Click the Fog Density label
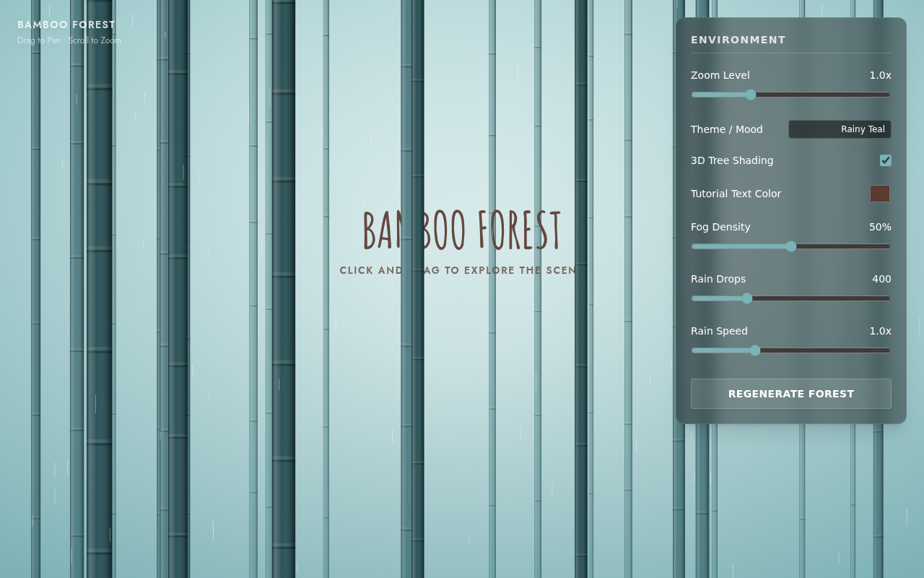This screenshot has width=924, height=578. click(x=720, y=227)
